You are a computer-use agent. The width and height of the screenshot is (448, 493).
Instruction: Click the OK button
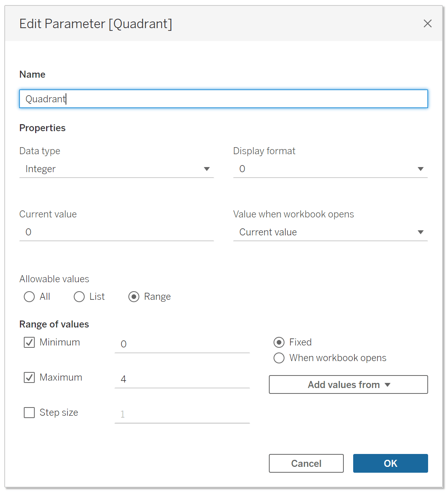pos(391,463)
